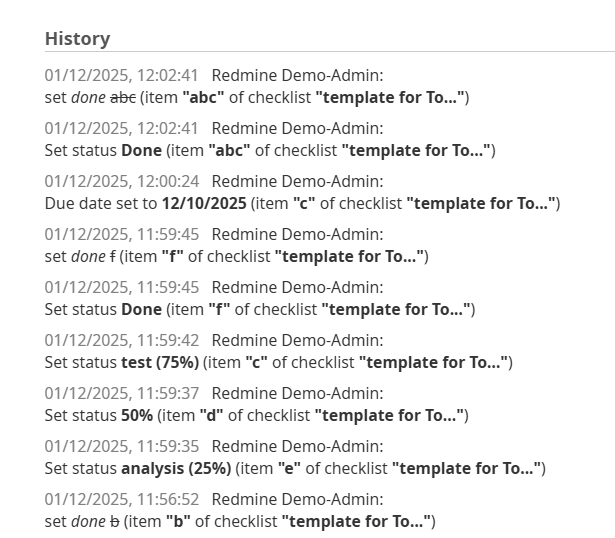Click Redmine Demo-Admin on the due date entry
The width and height of the screenshot is (615, 538).
pos(297,181)
